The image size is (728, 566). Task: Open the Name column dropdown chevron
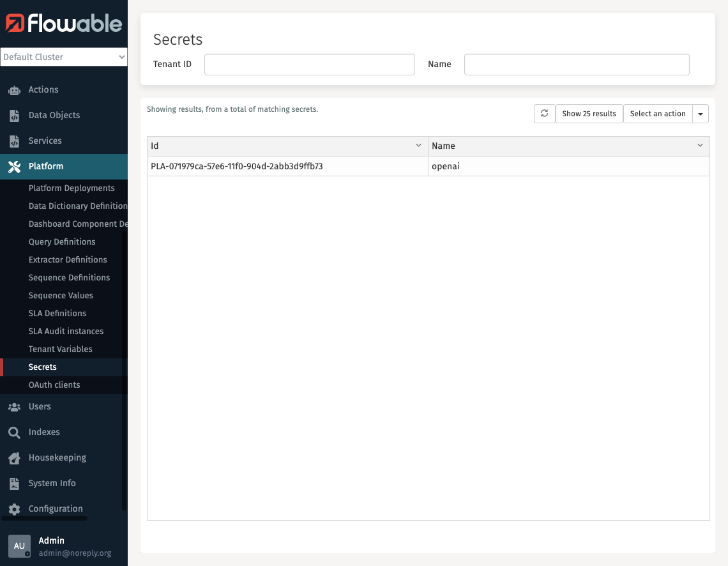699,146
